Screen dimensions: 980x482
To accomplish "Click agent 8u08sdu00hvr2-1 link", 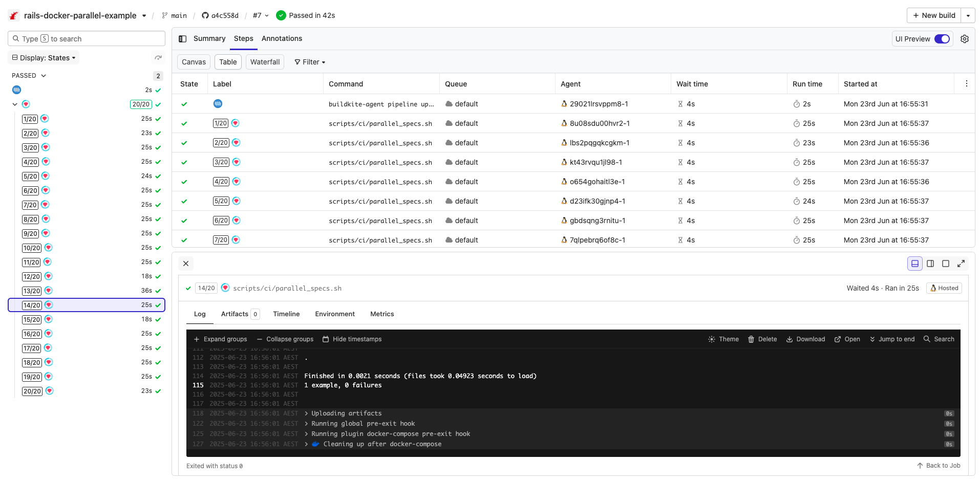I will 600,123.
